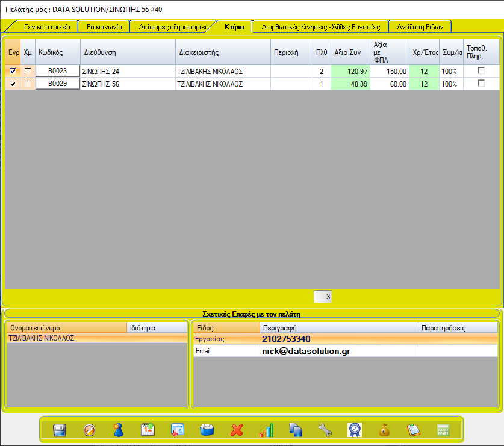Switch to the Γενικά στοιχεία tab
The height and width of the screenshot is (446, 504).
[47, 27]
